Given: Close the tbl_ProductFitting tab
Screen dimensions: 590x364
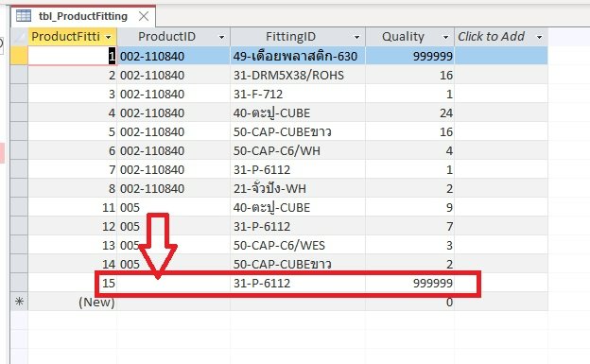Looking at the screenshot, I should click(144, 16).
